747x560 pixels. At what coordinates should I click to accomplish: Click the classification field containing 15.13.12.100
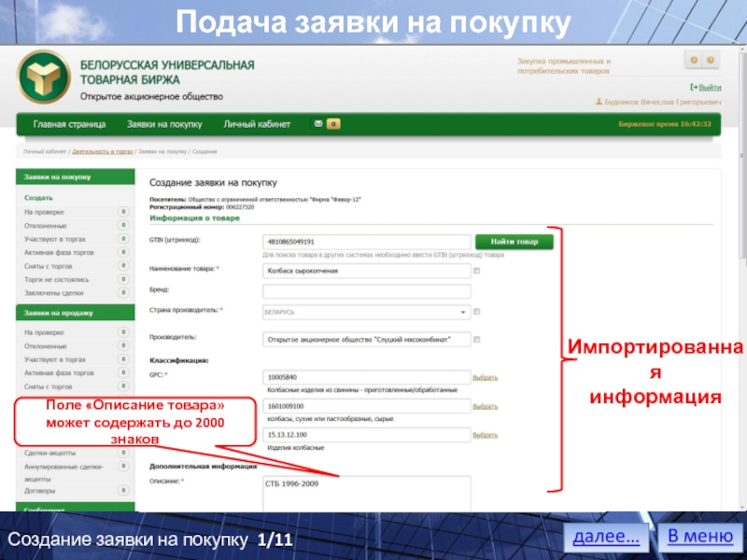point(366,435)
